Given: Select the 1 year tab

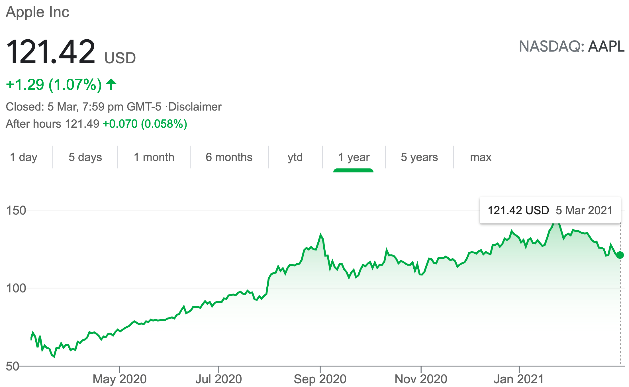Looking at the screenshot, I should coord(353,157).
